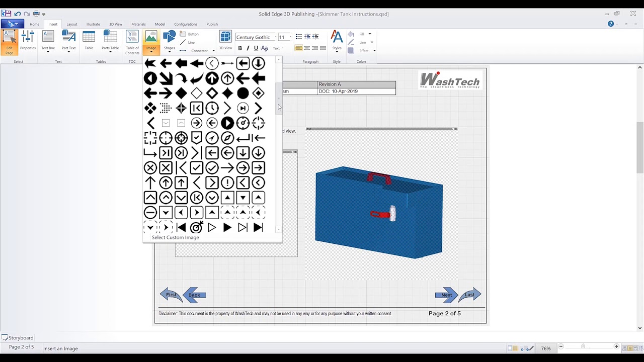Pick the circled minus sign image
Screen dimensions: 644x362
(150, 213)
